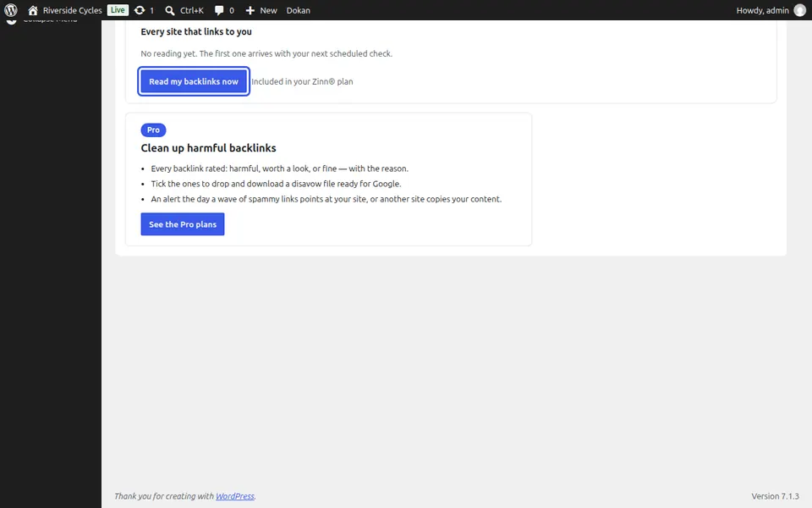Click the 'Tick the ones to drop' bullet
This screenshot has width=812, height=508.
pos(276,184)
